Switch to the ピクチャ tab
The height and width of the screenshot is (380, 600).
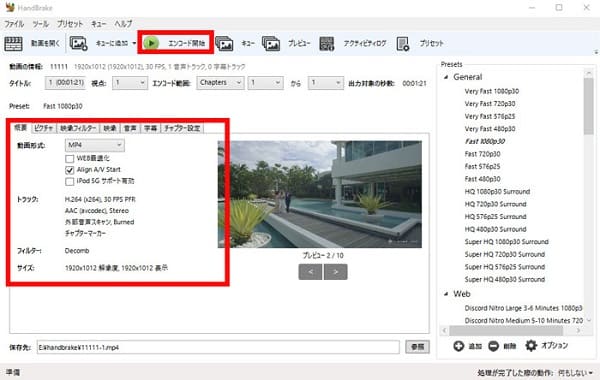(x=43, y=128)
